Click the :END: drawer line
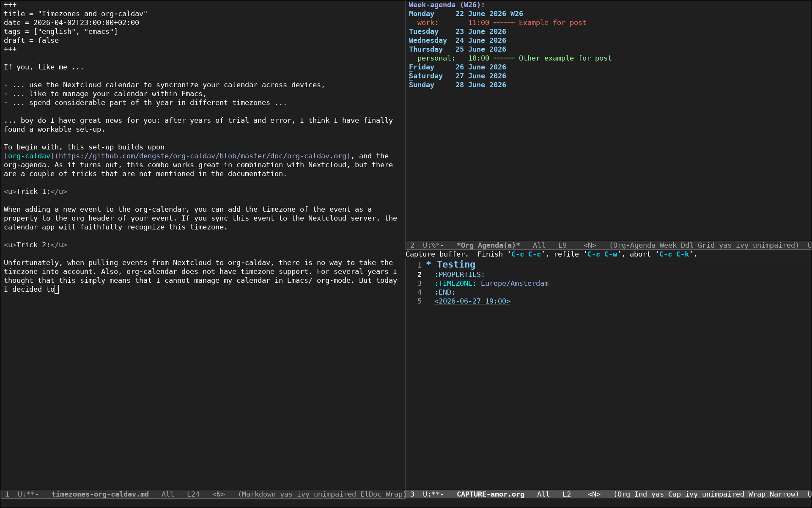This screenshot has height=508, width=812. tap(444, 292)
